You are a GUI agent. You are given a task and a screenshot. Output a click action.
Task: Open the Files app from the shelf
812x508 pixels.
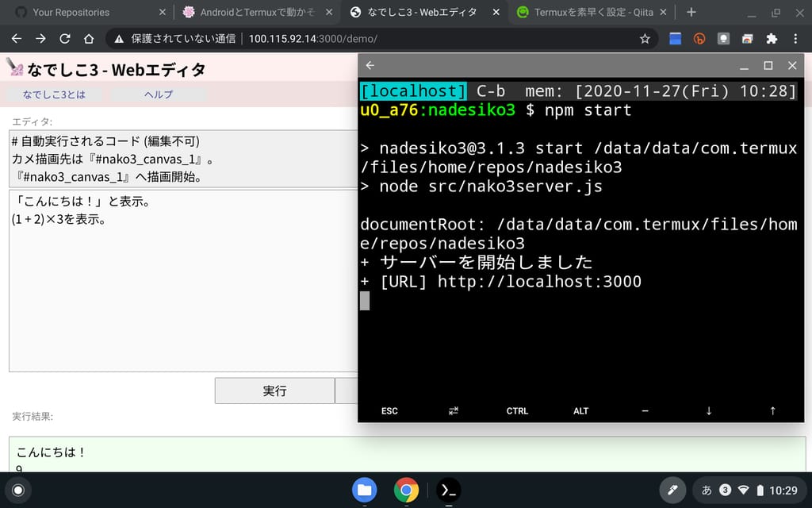(365, 490)
